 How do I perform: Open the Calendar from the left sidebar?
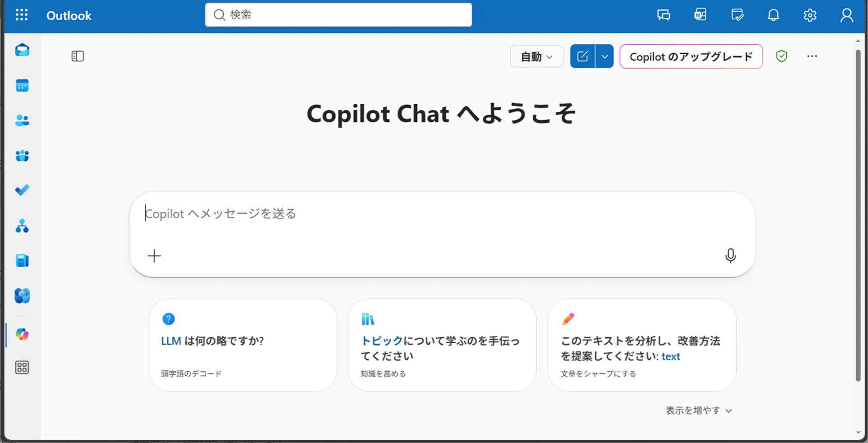[x=22, y=85]
